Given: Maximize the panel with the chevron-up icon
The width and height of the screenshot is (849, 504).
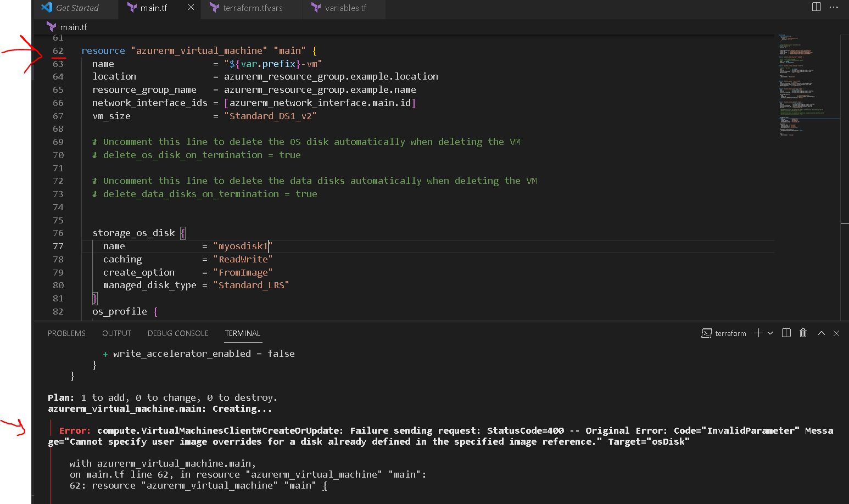Looking at the screenshot, I should coord(822,333).
